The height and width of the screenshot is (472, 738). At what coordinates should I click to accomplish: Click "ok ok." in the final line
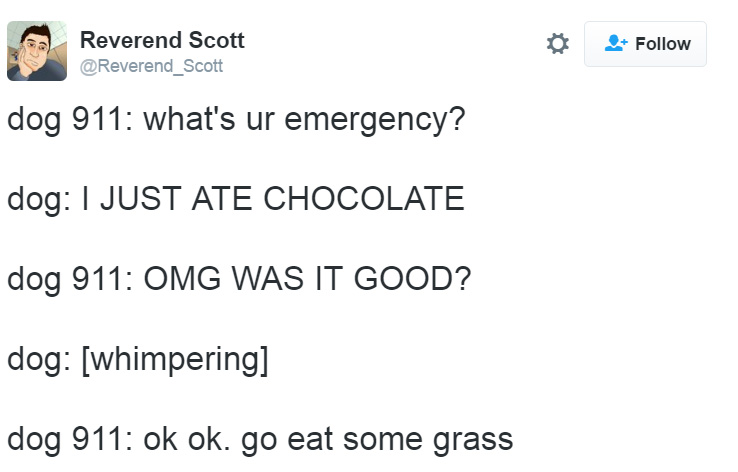tap(186, 439)
